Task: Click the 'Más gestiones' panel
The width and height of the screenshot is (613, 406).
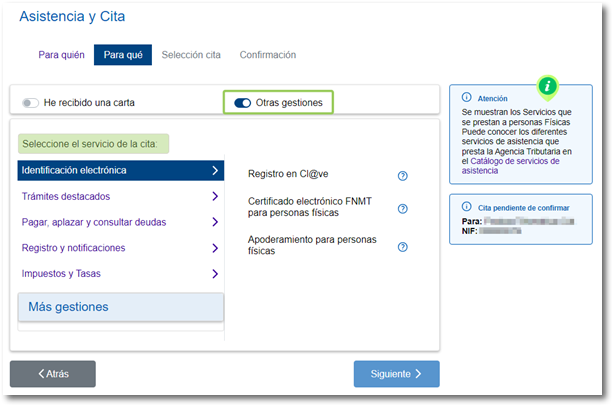Action: pyautogui.click(x=121, y=307)
